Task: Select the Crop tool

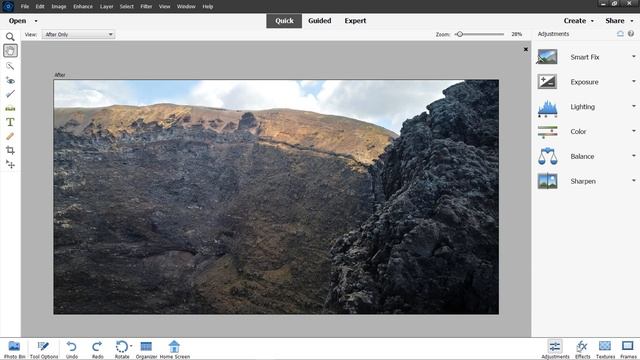Action: [x=10, y=150]
